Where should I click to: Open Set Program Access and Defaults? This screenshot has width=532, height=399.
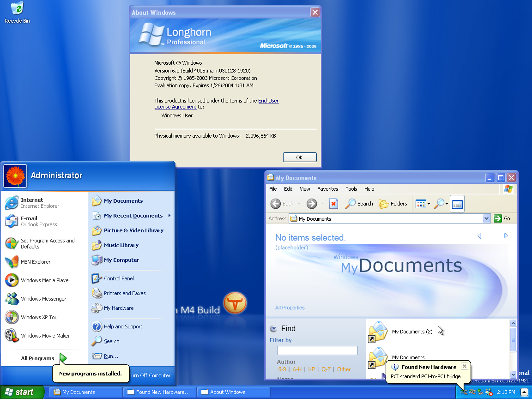coord(40,243)
